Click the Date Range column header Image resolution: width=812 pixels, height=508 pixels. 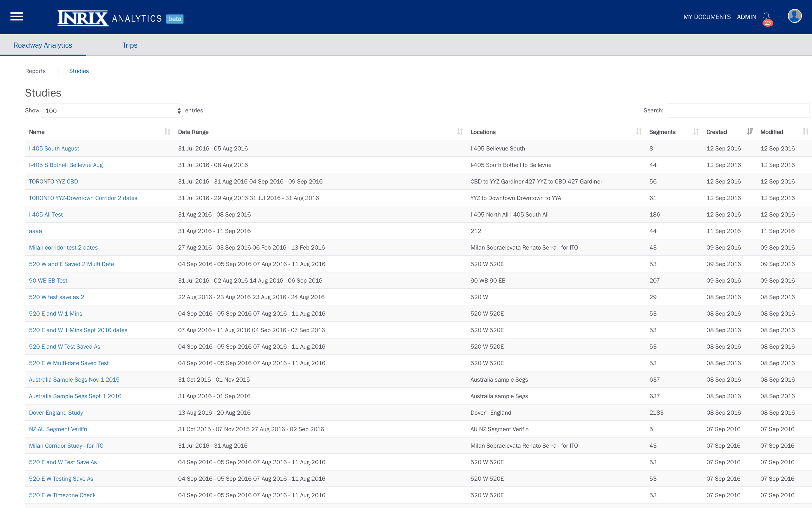point(193,132)
